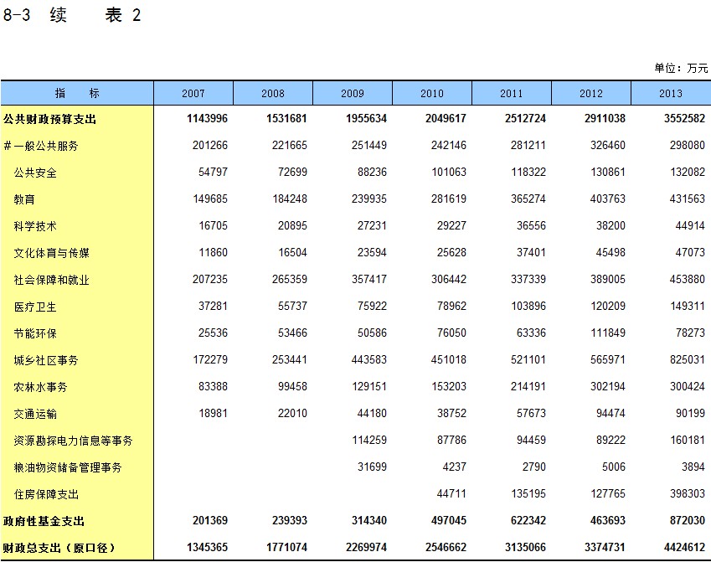Screen dimensions: 711x588
Task: Click the 2013 column header
Action: click(671, 93)
